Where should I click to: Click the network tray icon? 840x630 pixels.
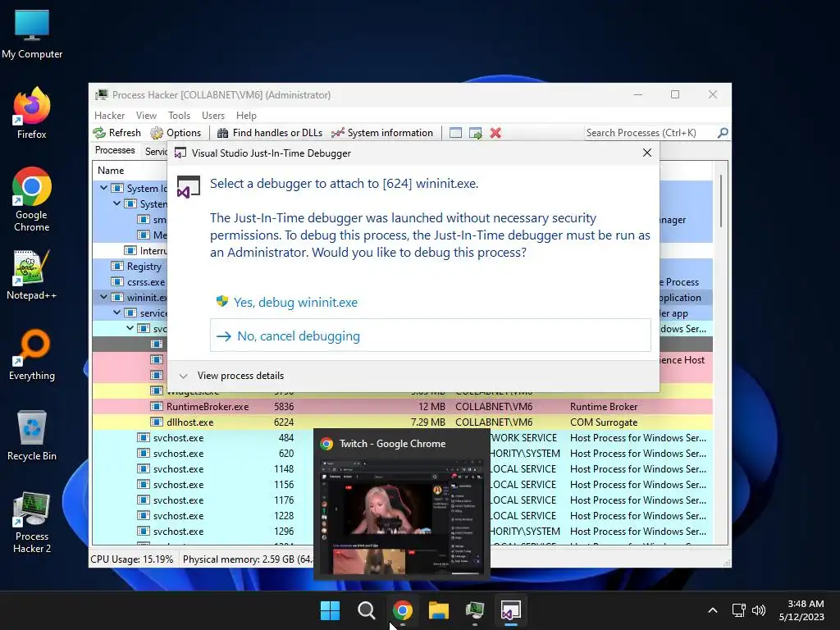(x=739, y=610)
